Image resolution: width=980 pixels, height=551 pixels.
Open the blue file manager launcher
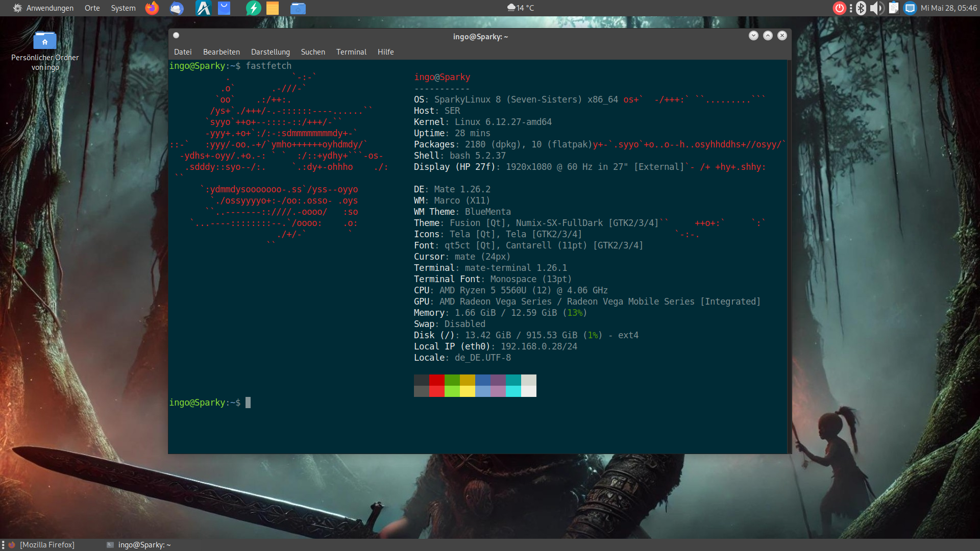[298, 8]
